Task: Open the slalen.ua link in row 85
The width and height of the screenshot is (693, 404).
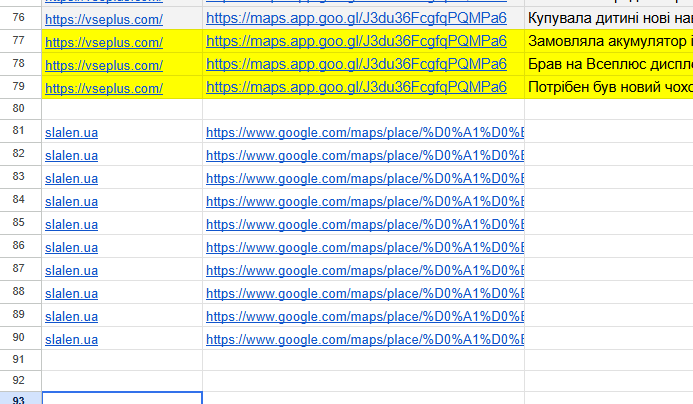Action: (72, 225)
